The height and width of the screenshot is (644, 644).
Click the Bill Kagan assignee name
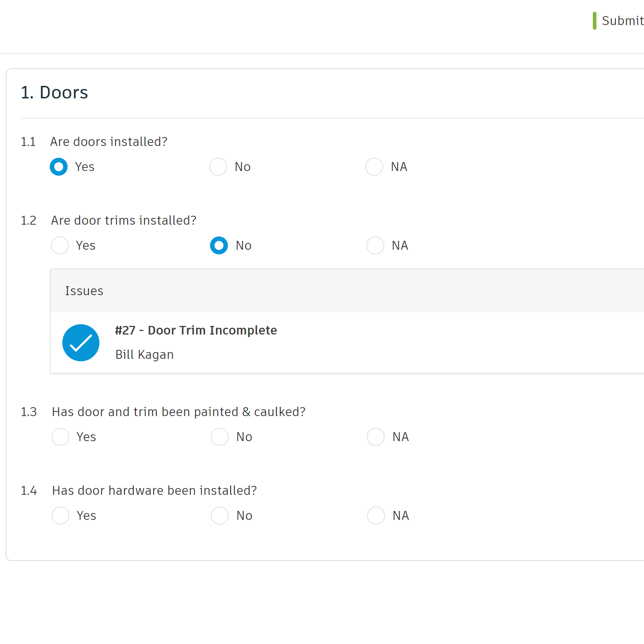coord(144,355)
